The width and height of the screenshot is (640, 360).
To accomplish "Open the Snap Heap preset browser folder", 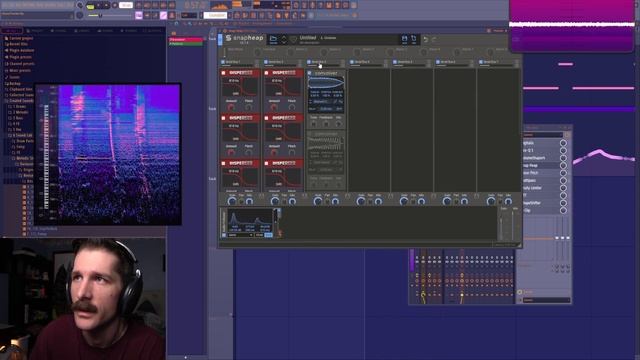I will tap(273, 39).
